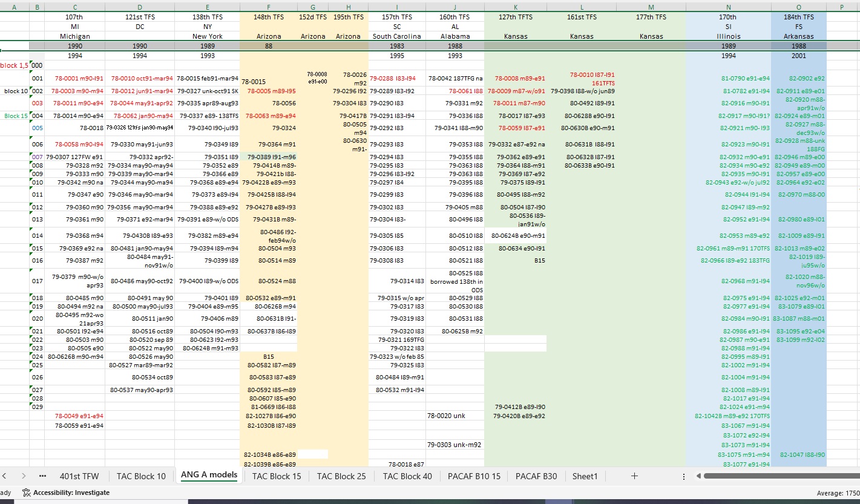Viewport: 860px width, 504px height.
Task: Open the hidden sheets ellipsis list
Action: point(42,476)
